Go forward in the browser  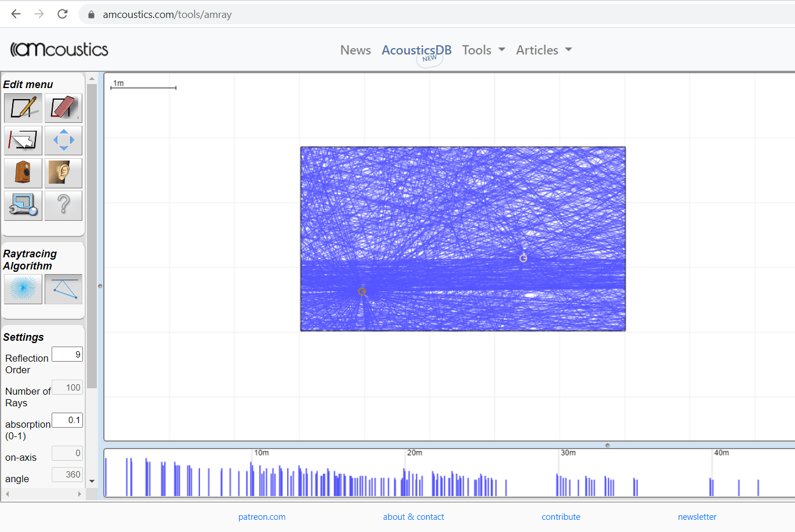coord(39,14)
